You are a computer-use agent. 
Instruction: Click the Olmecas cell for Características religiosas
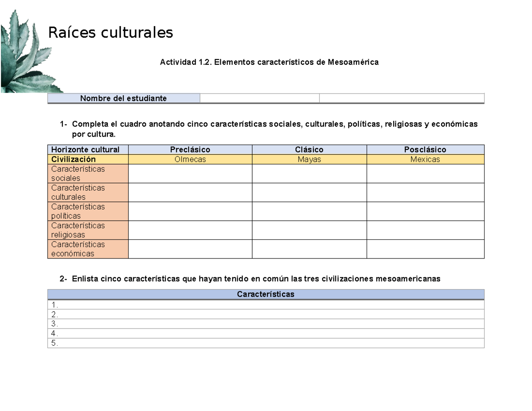click(x=190, y=230)
